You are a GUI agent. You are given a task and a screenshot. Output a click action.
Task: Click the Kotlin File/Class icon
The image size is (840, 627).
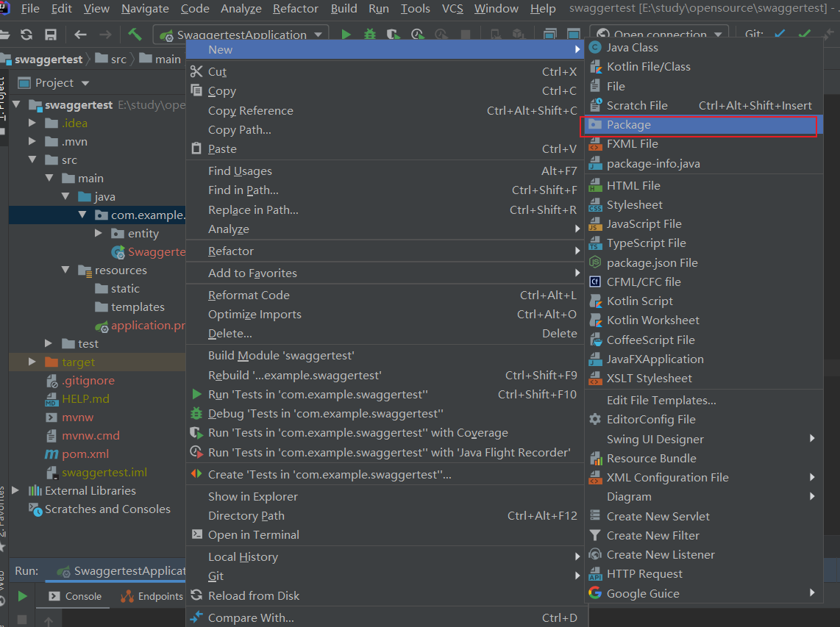coord(595,67)
